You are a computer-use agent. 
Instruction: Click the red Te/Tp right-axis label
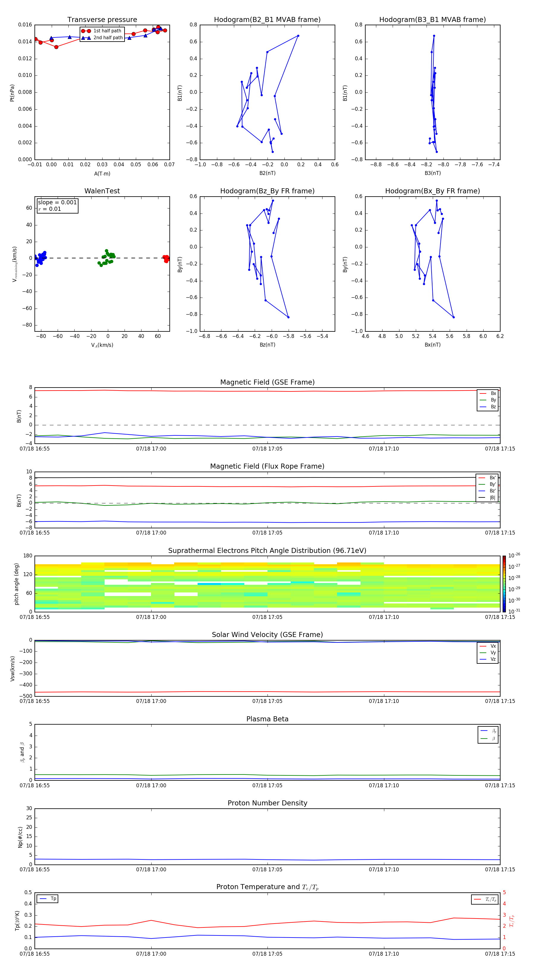pyautogui.click(x=512, y=921)
